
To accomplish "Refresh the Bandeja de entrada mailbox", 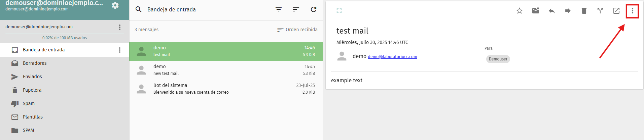I will (313, 9).
